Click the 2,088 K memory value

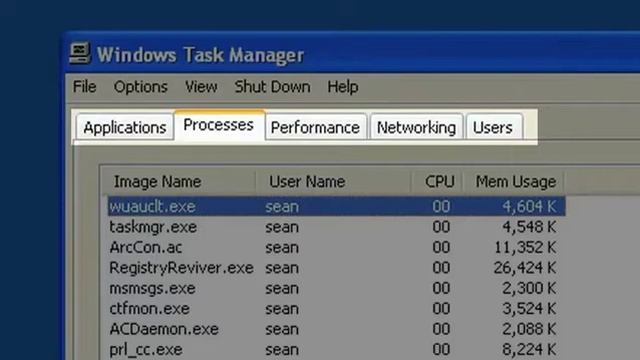(529, 329)
